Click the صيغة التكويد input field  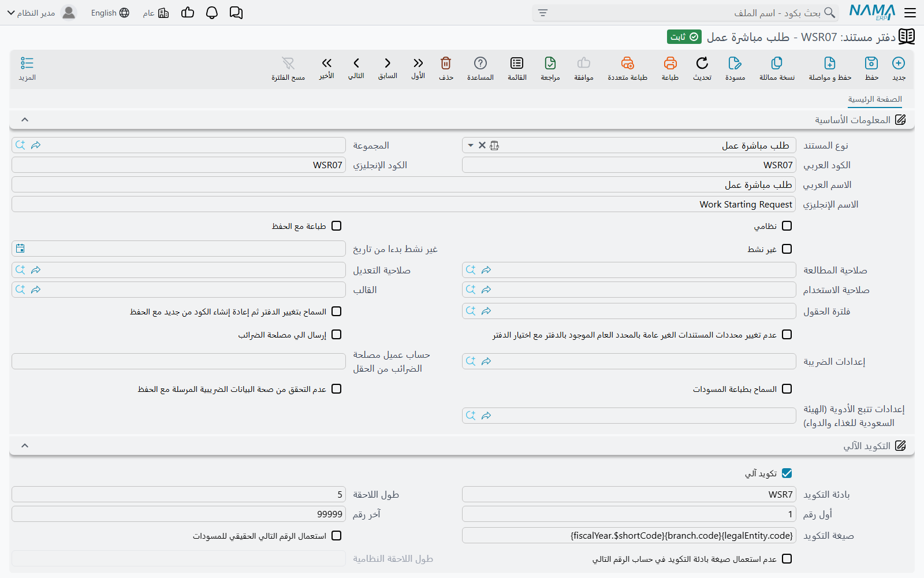point(629,535)
